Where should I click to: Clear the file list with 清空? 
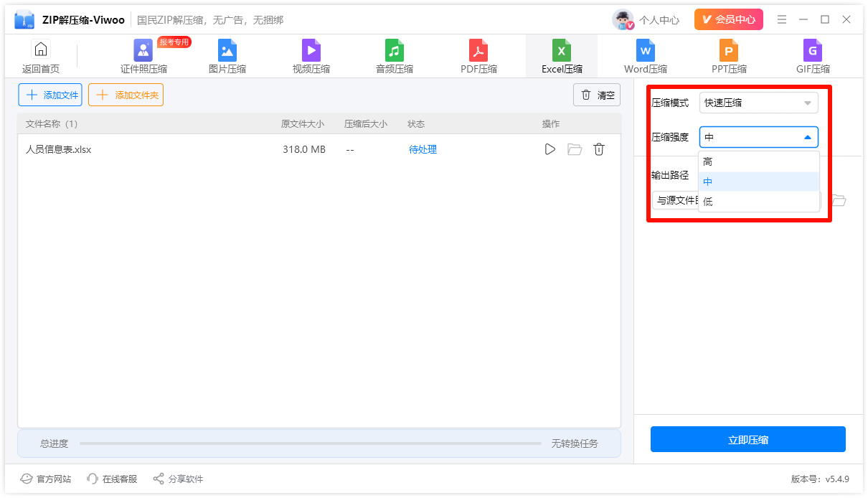[597, 95]
